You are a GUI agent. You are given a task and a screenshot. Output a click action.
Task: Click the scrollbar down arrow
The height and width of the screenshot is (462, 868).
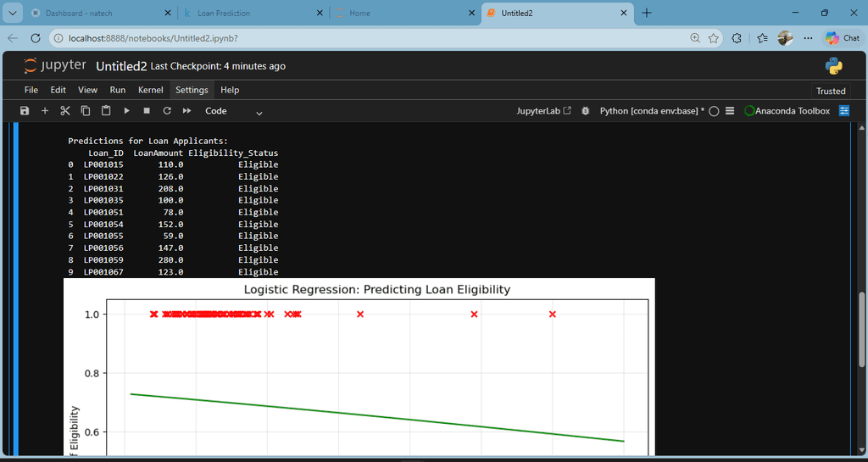tap(861, 448)
